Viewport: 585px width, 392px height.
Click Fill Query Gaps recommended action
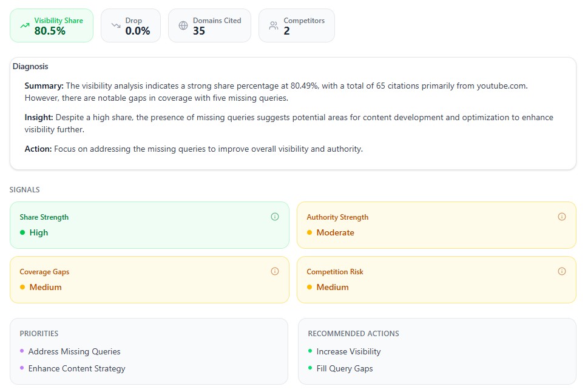345,368
